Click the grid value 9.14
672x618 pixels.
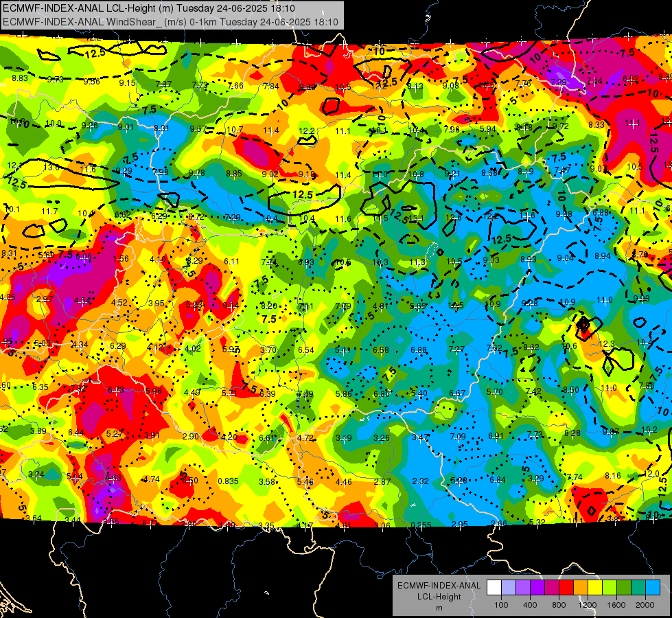click(231, 306)
